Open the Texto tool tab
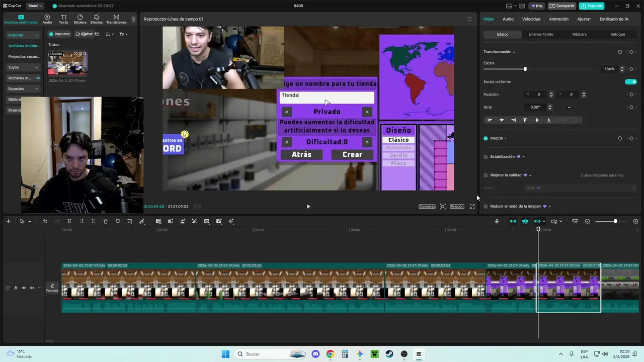 pyautogui.click(x=63, y=19)
